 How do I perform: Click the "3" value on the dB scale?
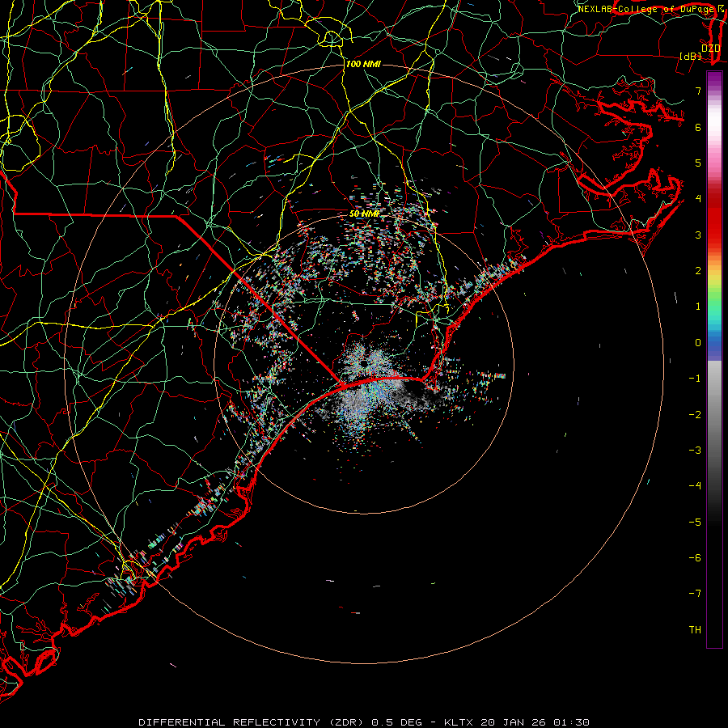pyautogui.click(x=698, y=235)
